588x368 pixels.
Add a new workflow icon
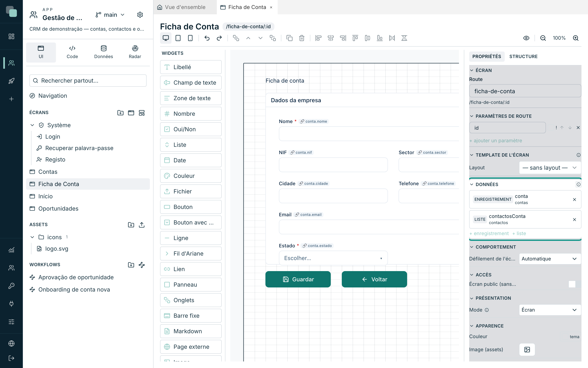click(142, 265)
